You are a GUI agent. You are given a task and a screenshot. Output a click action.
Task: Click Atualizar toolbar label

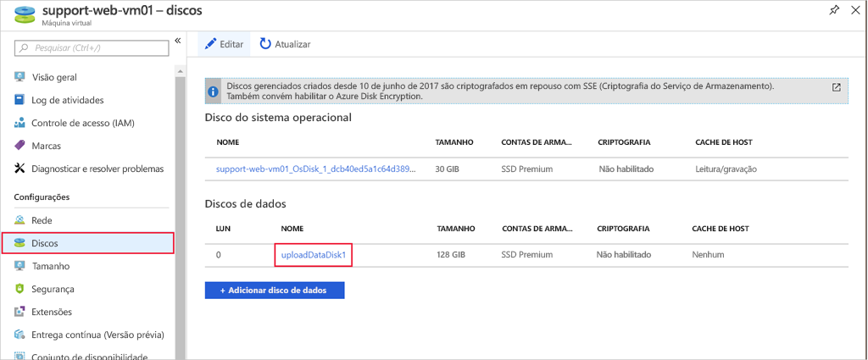(x=292, y=44)
